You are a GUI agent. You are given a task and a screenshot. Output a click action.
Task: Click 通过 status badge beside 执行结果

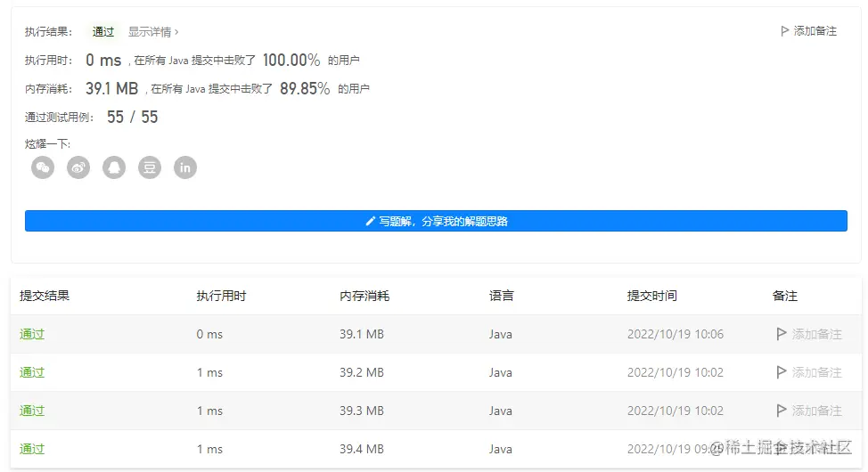pyautogui.click(x=103, y=31)
